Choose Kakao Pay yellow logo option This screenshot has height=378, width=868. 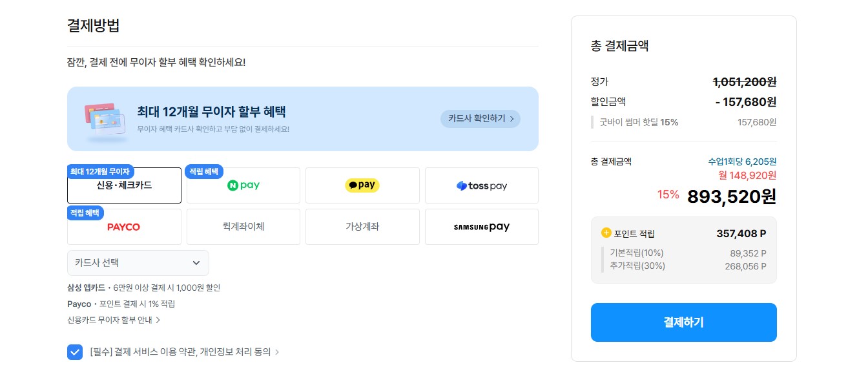tap(362, 185)
